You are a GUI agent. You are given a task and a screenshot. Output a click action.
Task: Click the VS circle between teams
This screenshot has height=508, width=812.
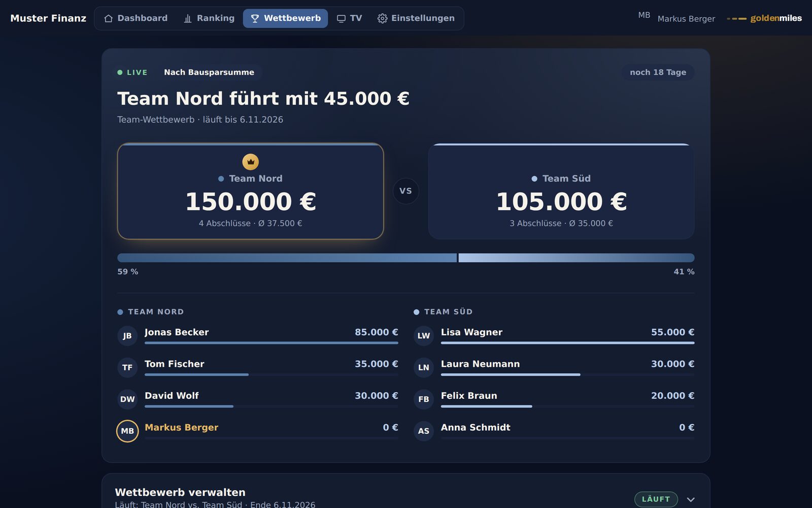pyautogui.click(x=405, y=191)
